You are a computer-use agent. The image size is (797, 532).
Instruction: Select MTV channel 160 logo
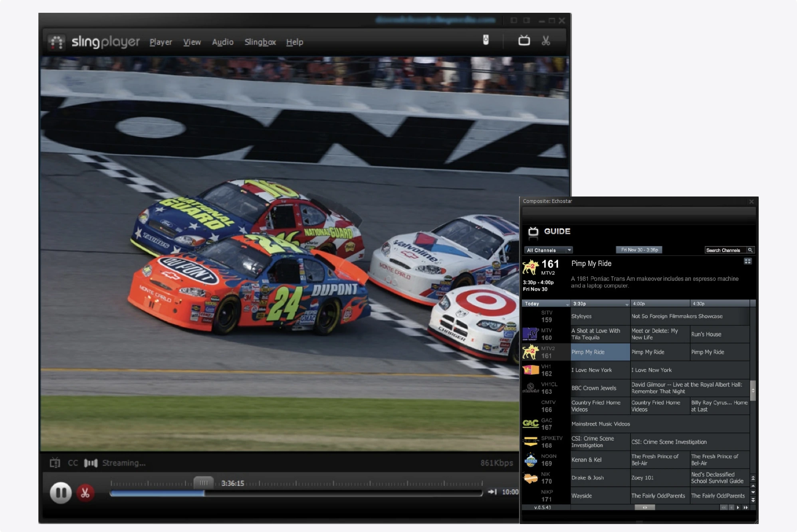coord(531,334)
